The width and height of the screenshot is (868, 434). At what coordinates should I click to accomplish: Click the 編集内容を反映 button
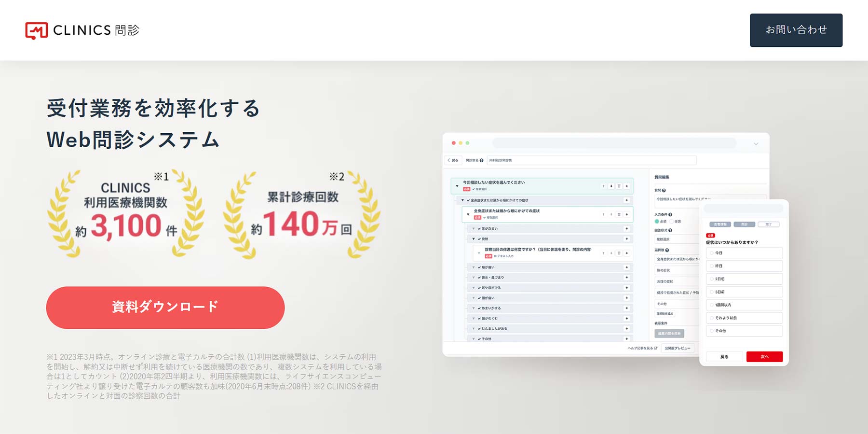click(x=669, y=334)
